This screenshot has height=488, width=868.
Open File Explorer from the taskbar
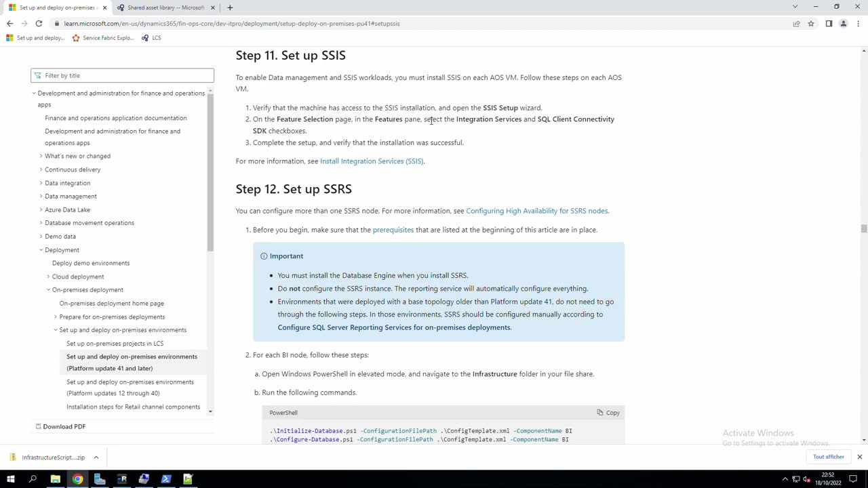click(x=56, y=479)
